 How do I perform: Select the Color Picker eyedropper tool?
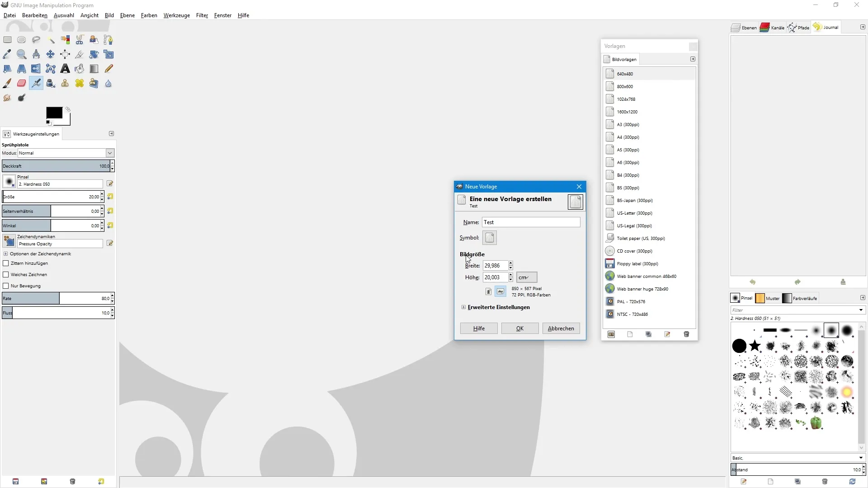click(x=7, y=54)
